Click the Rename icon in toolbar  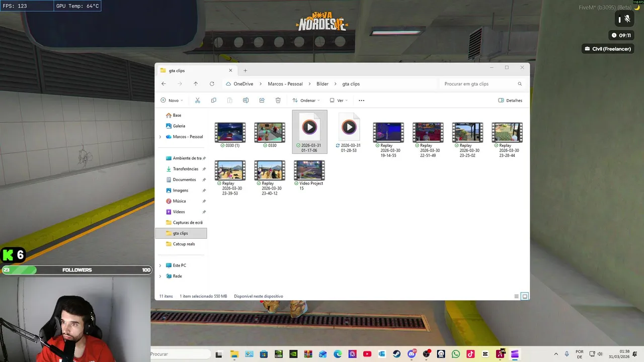246,101
